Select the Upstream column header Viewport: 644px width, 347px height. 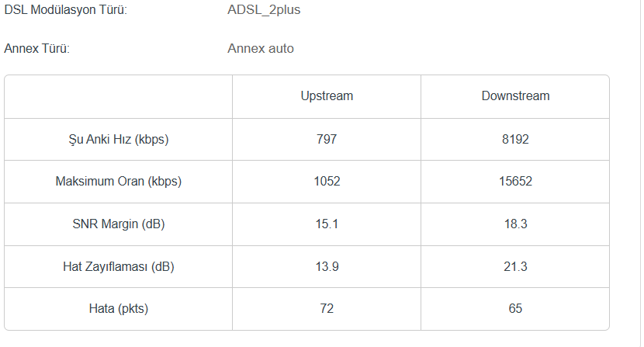tap(327, 96)
